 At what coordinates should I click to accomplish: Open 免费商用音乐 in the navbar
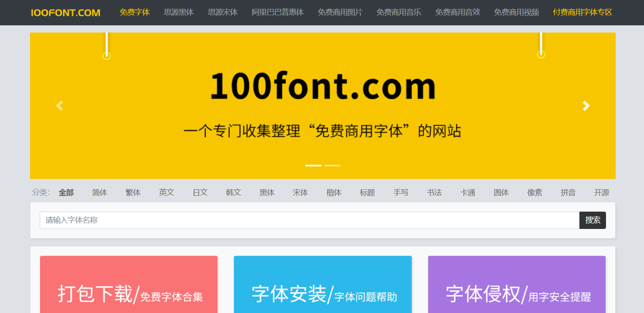pos(399,12)
